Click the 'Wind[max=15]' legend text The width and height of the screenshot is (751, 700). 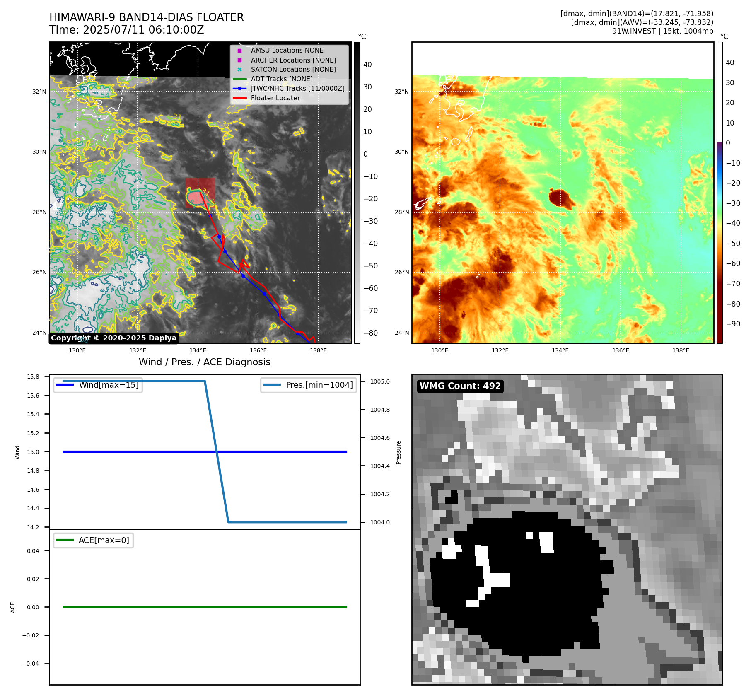(x=109, y=385)
